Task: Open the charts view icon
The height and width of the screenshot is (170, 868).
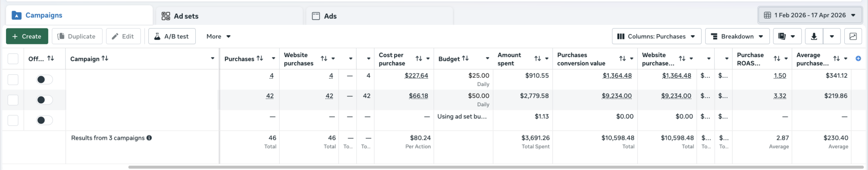Action: point(853,36)
